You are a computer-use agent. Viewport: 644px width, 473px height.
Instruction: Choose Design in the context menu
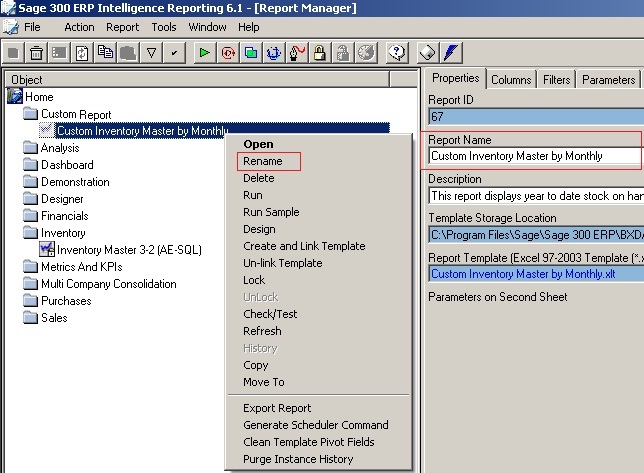[x=259, y=229]
